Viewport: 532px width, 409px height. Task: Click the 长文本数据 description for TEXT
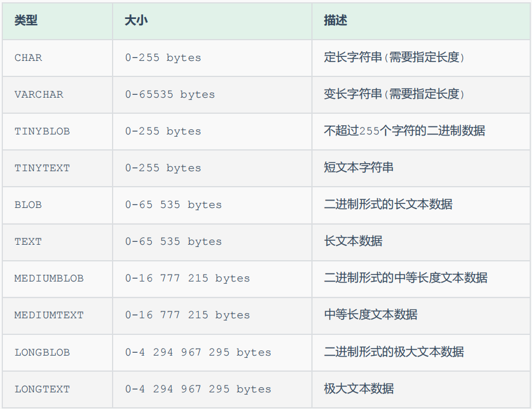[x=353, y=242]
